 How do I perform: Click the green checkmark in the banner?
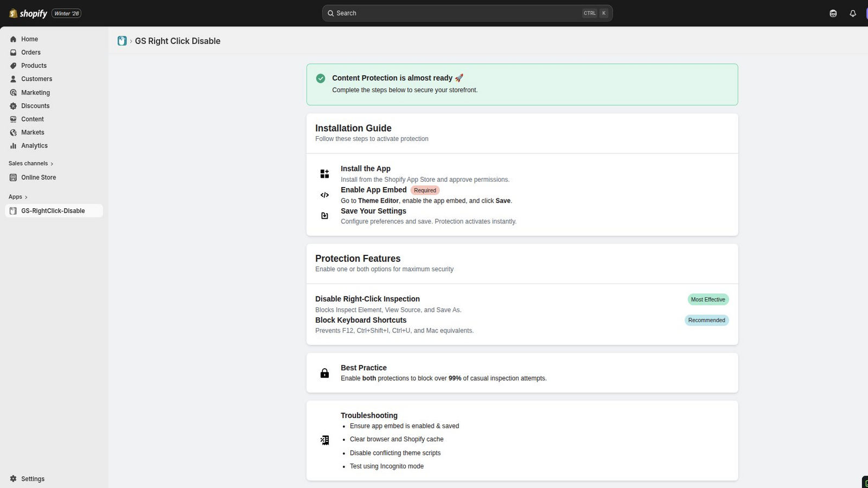point(321,79)
